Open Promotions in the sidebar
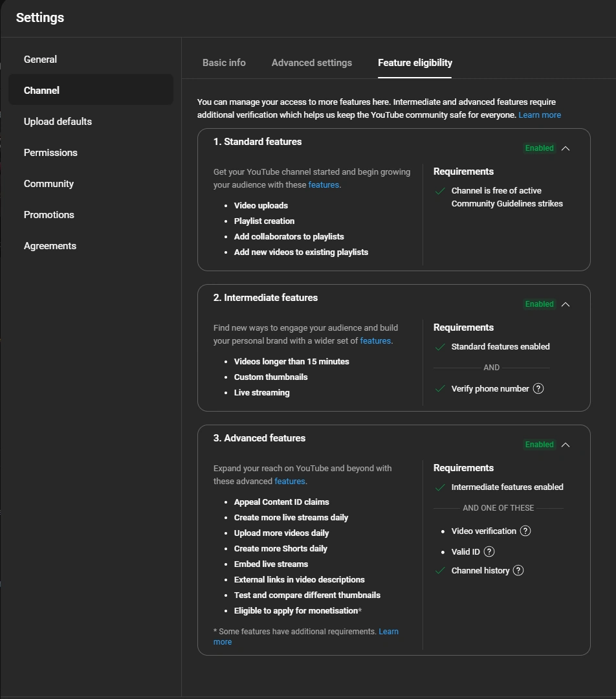616x699 pixels. 49,215
